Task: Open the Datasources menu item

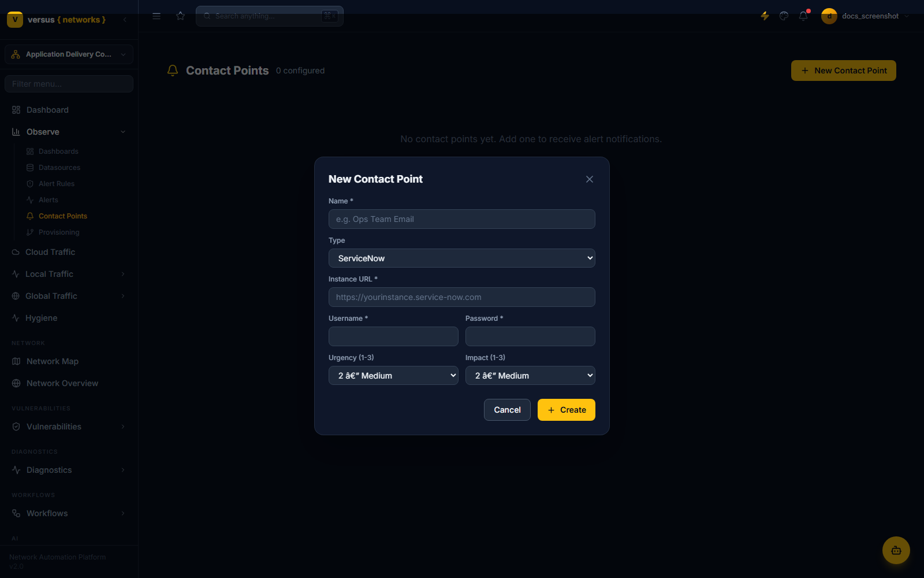Action: [59, 168]
